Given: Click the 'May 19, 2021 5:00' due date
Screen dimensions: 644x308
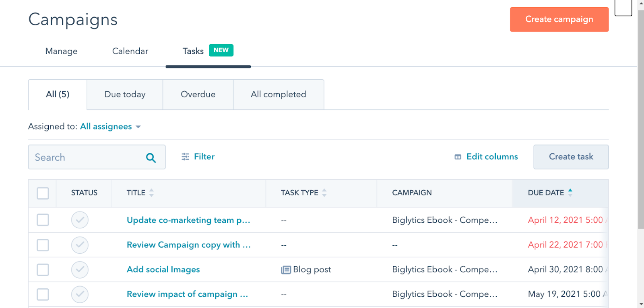Looking at the screenshot, I should point(564,294).
